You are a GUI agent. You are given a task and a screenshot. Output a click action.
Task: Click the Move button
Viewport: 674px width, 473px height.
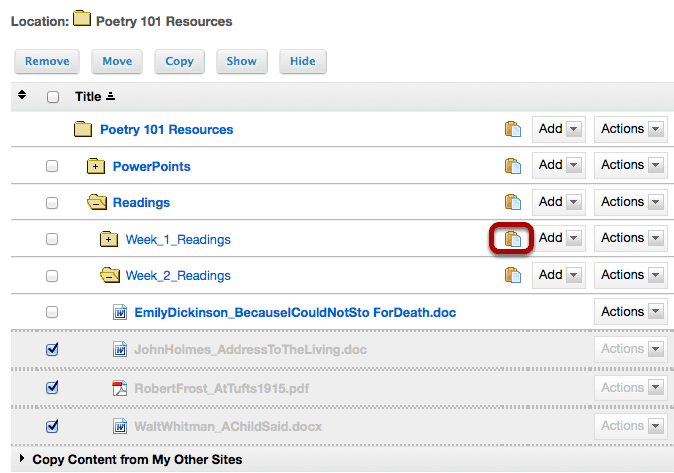pyautogui.click(x=117, y=61)
